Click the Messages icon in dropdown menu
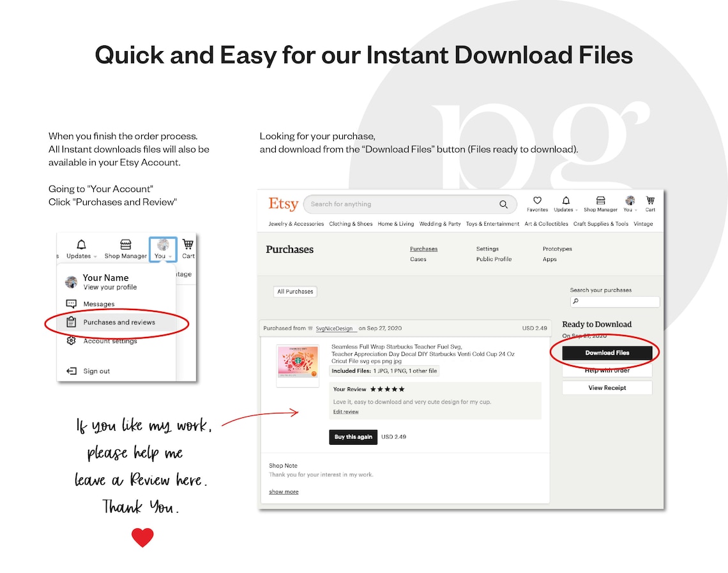This screenshot has height=573, width=728. [x=71, y=304]
